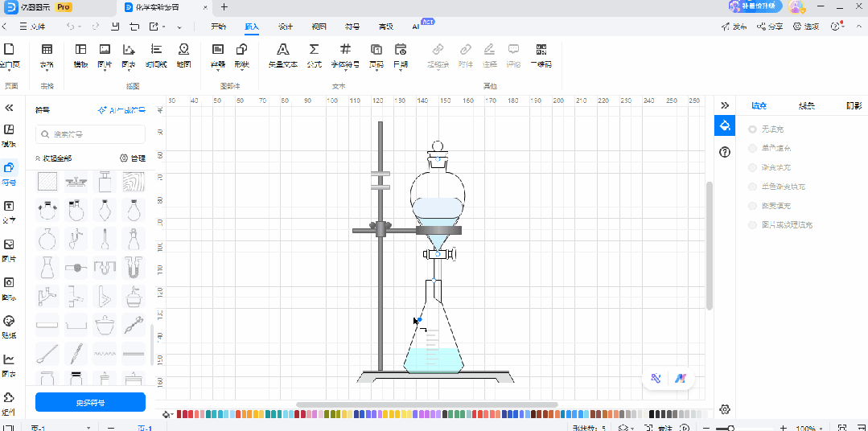Choose the Solid Fill radio option

753,149
